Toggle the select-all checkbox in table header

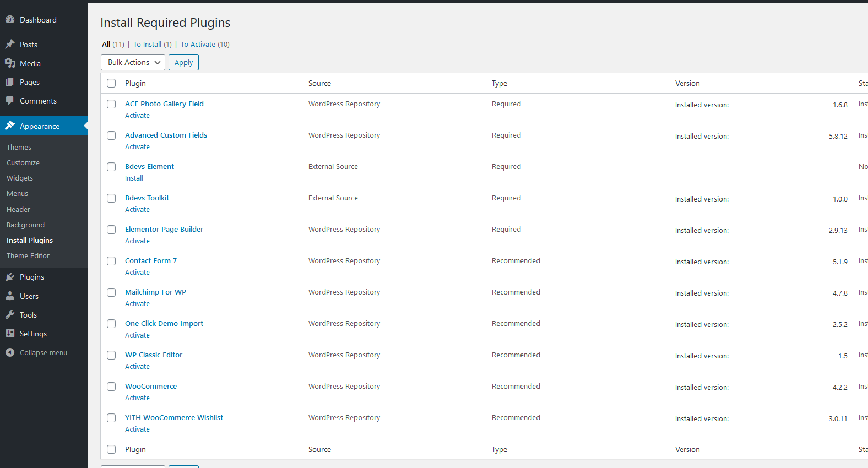click(111, 83)
